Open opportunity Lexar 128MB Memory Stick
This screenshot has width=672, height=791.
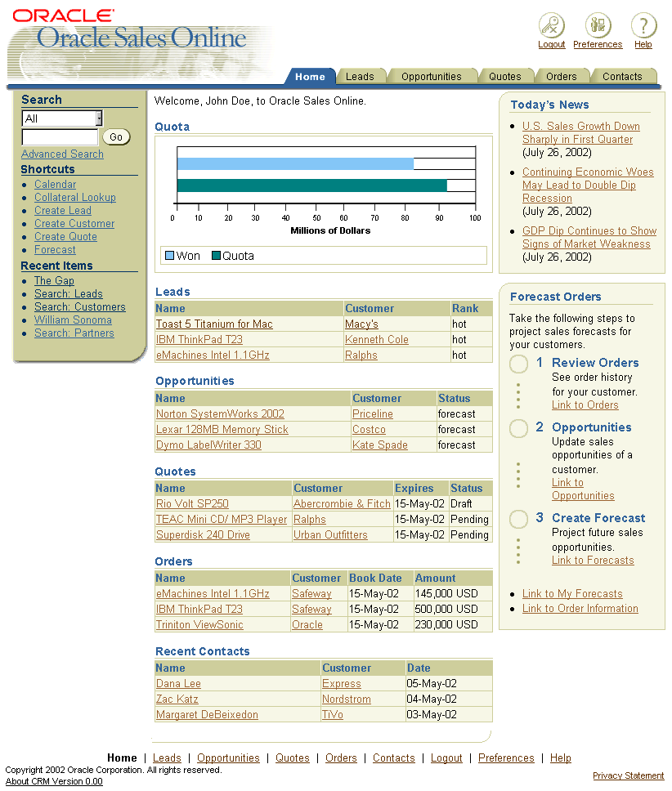(x=222, y=429)
